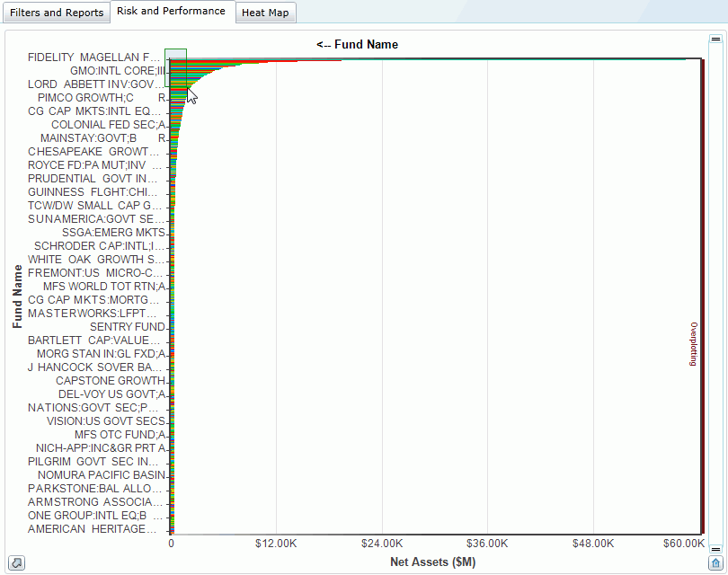Viewport: 728px width, 575px height.
Task: Click the upper handle of the vertical range slider
Action: point(715,40)
